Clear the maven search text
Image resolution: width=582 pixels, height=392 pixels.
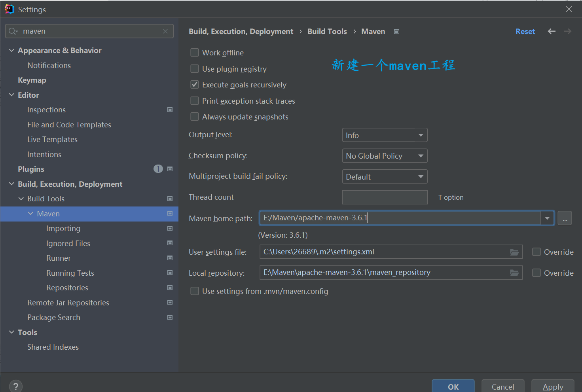coord(165,31)
